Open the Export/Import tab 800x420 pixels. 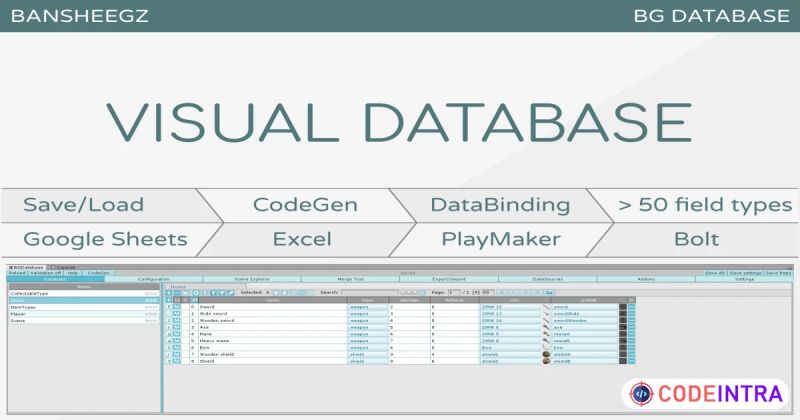pyautogui.click(x=449, y=279)
